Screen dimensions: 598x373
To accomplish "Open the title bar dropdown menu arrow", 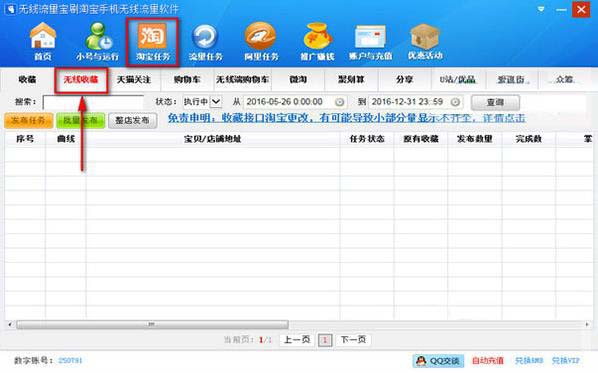I will pyautogui.click(x=541, y=9).
